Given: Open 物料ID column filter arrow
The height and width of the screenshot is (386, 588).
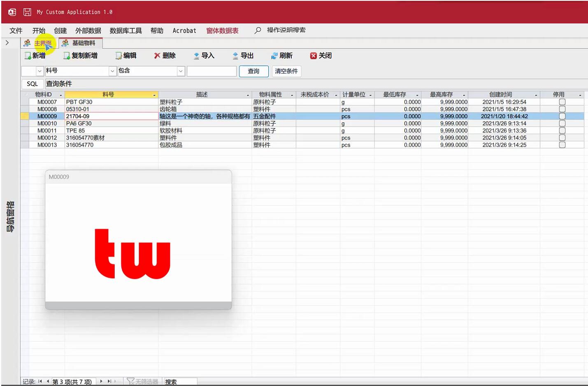Looking at the screenshot, I should pos(61,95).
